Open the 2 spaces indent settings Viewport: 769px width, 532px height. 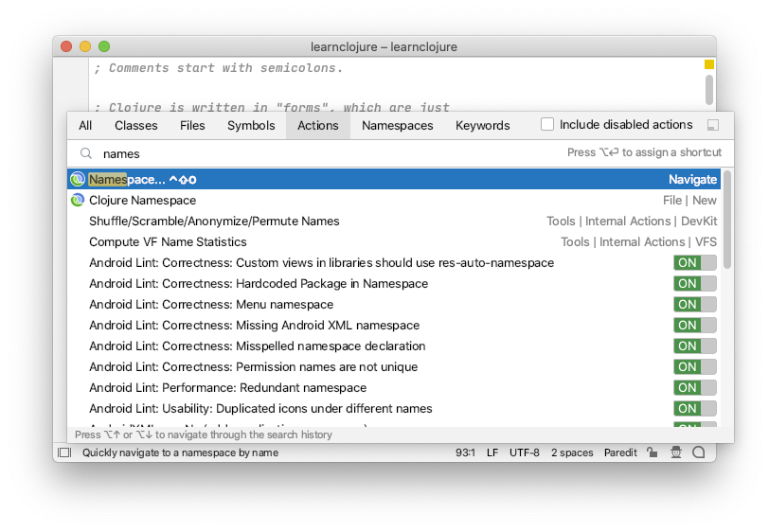[572, 452]
